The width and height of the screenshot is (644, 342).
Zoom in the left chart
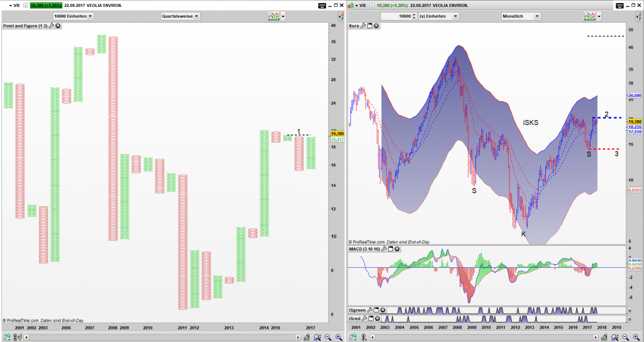tap(339, 337)
